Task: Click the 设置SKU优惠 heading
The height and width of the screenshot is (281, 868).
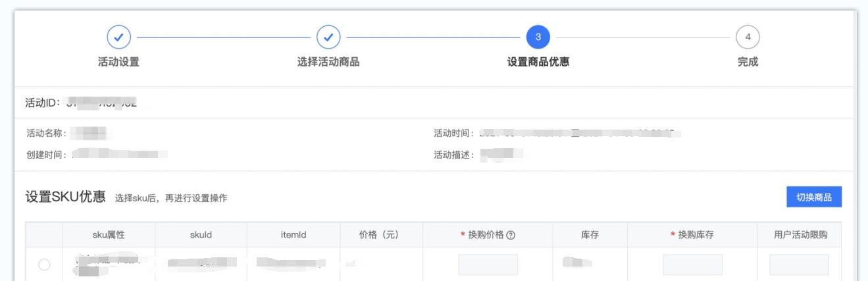Action: tap(64, 197)
